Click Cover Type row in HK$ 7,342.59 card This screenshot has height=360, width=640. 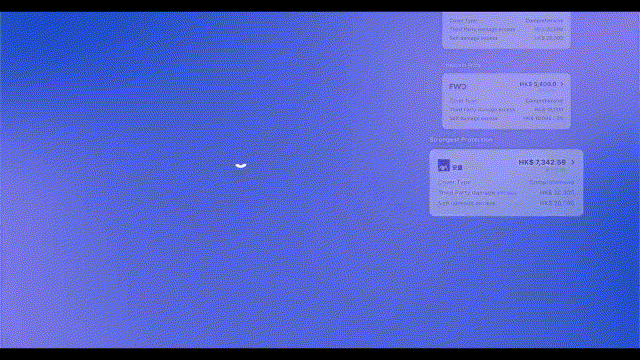(506, 182)
